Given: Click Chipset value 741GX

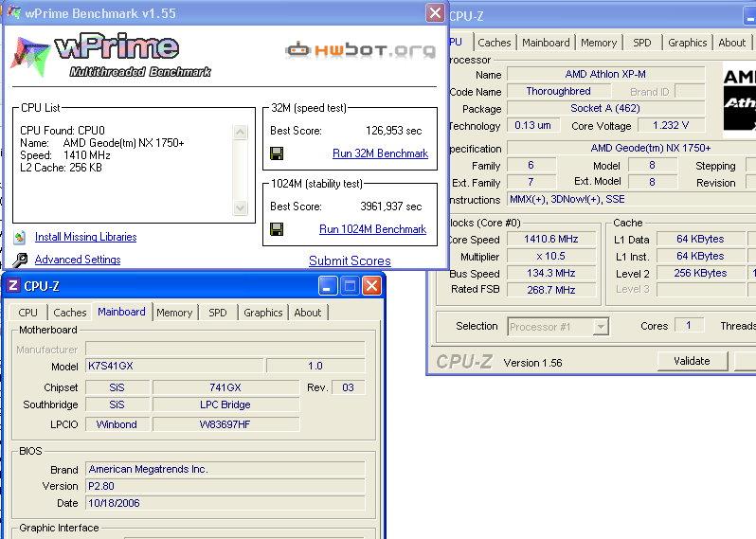Looking at the screenshot, I should pyautogui.click(x=225, y=387).
